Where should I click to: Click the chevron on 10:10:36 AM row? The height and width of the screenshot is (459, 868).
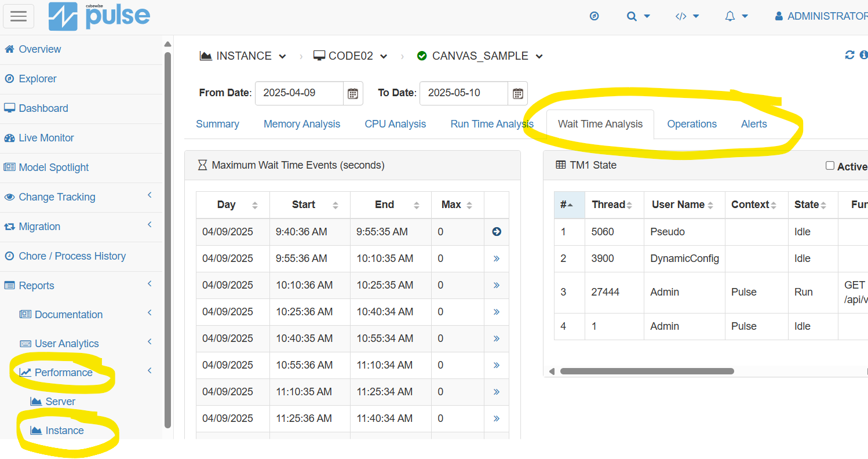pyautogui.click(x=497, y=285)
